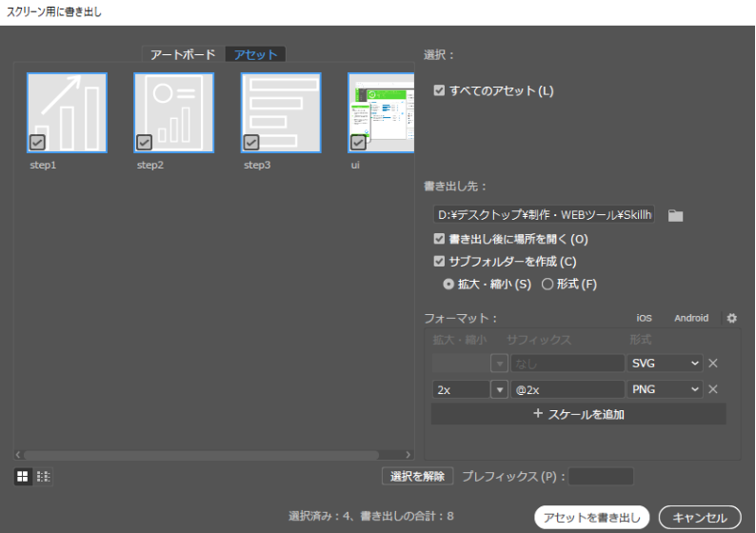Image resolution: width=756 pixels, height=533 pixels.
Task: Switch to the アートボード tab
Action: click(183, 54)
